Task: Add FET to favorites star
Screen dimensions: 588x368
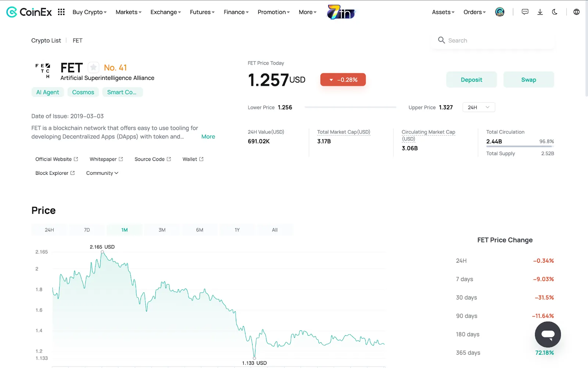Action: (93, 67)
